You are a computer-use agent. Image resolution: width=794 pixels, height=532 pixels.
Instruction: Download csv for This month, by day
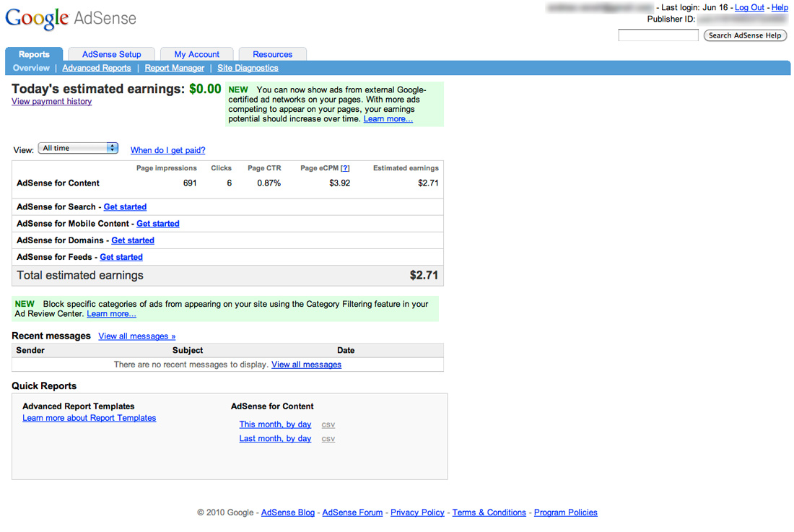tap(328, 424)
